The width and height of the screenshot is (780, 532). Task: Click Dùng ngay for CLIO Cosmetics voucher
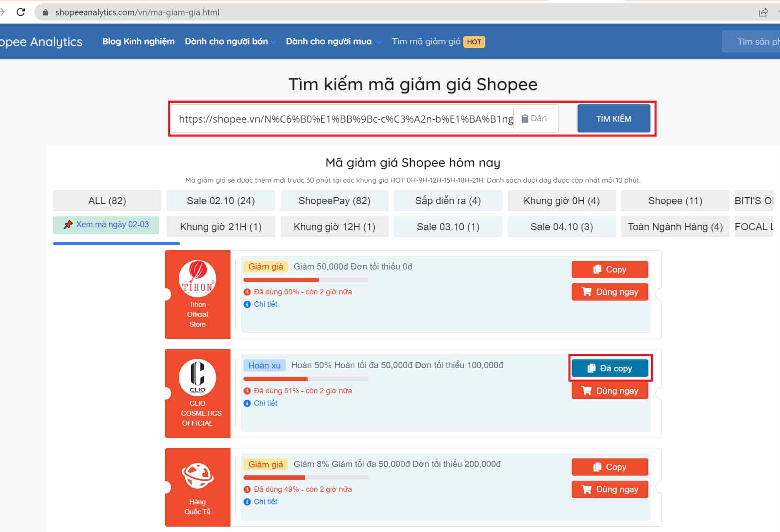click(x=609, y=391)
